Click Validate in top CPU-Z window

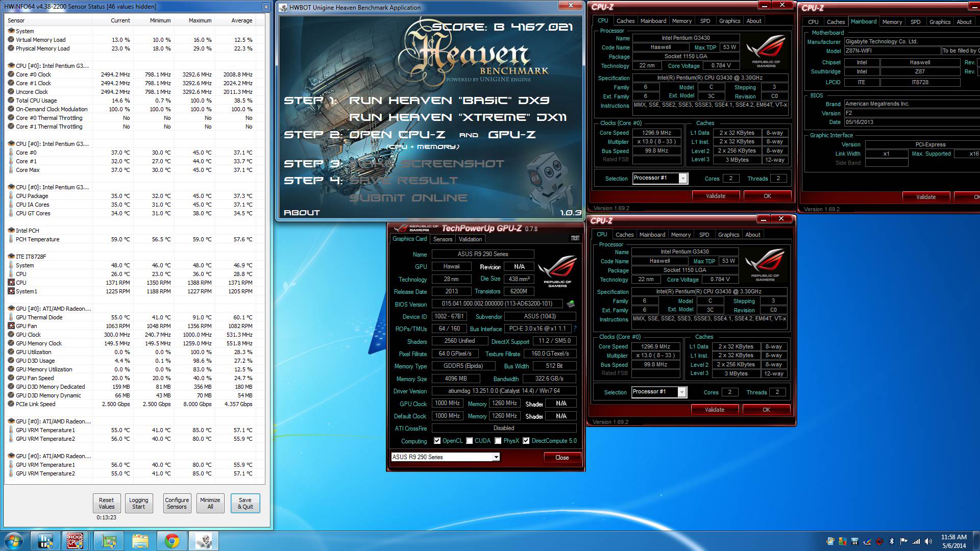tap(716, 196)
